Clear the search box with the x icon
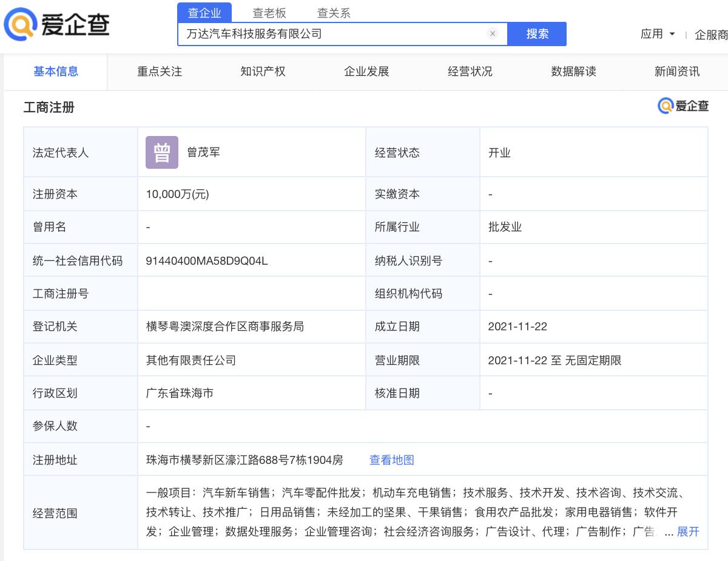 [x=493, y=34]
